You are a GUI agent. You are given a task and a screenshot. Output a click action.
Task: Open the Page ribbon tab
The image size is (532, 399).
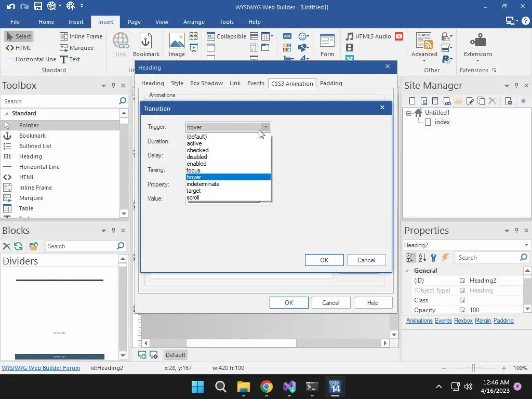[x=134, y=22]
